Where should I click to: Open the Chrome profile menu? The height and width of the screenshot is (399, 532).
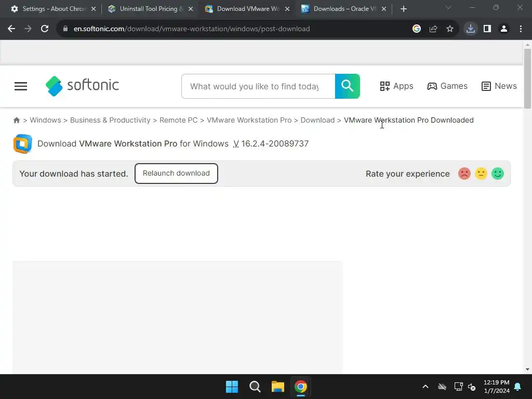pyautogui.click(x=504, y=29)
